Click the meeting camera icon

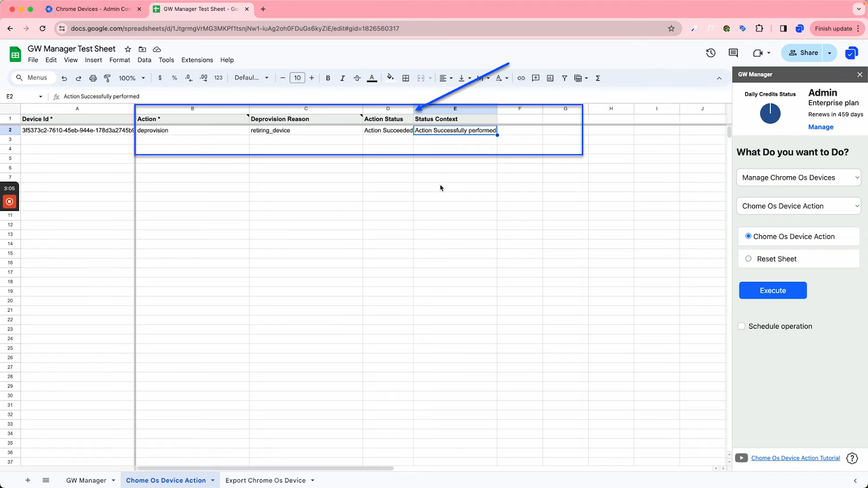click(x=758, y=53)
